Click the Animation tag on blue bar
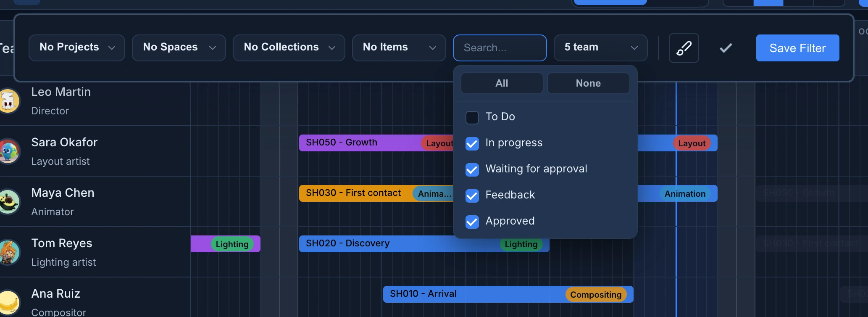Screen dimensions: 868x317 [x=685, y=194]
